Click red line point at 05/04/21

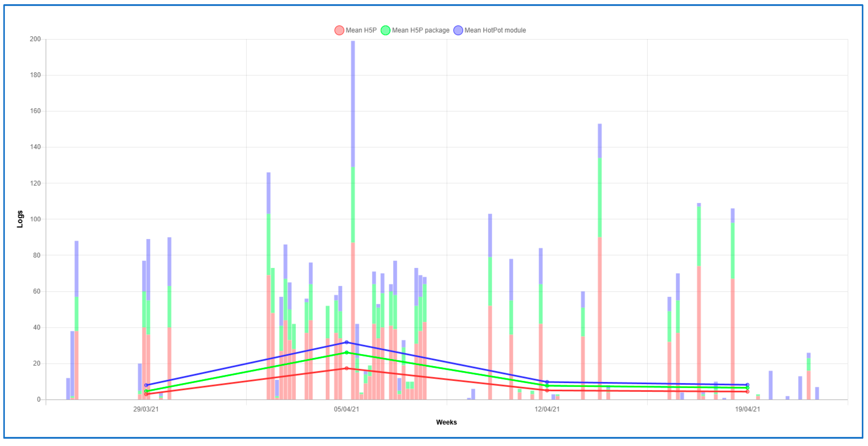coord(346,369)
